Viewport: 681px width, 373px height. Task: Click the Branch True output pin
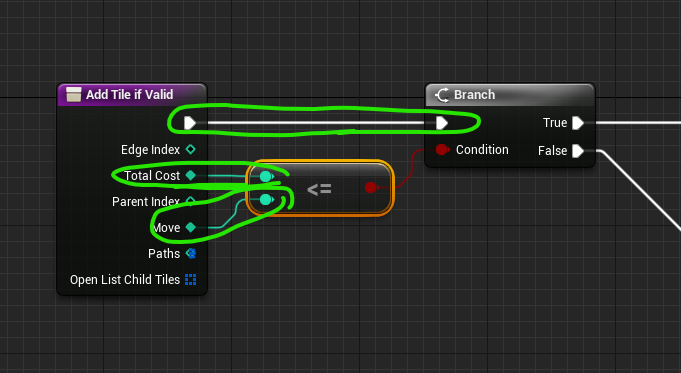578,123
